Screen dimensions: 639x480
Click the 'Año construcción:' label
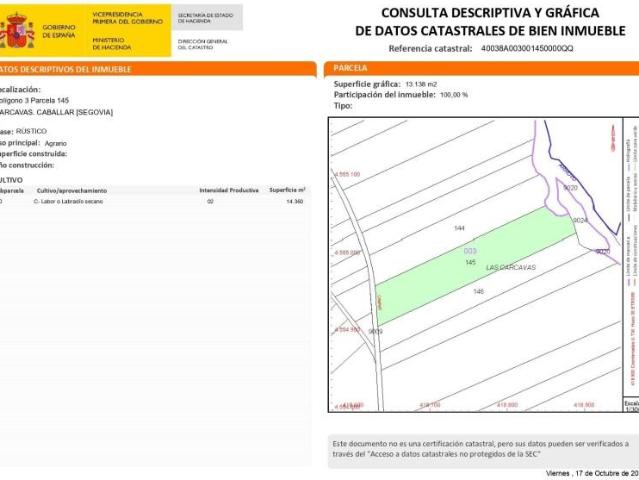click(x=27, y=165)
